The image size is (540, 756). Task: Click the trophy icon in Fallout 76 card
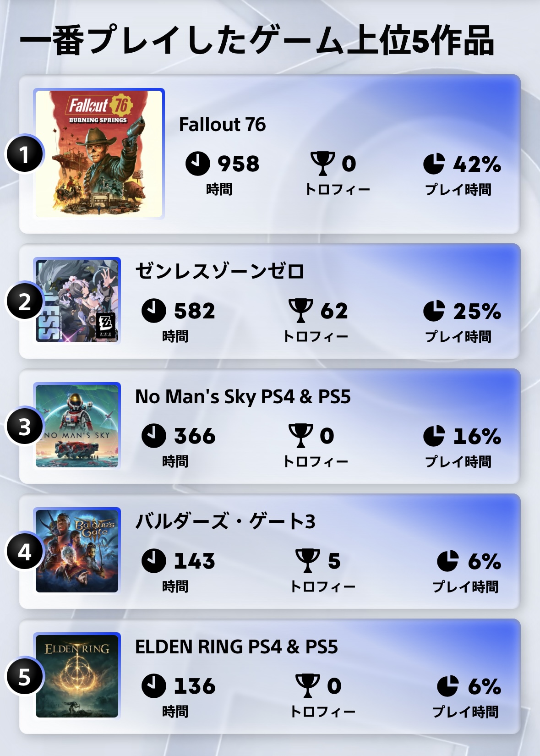(x=322, y=164)
